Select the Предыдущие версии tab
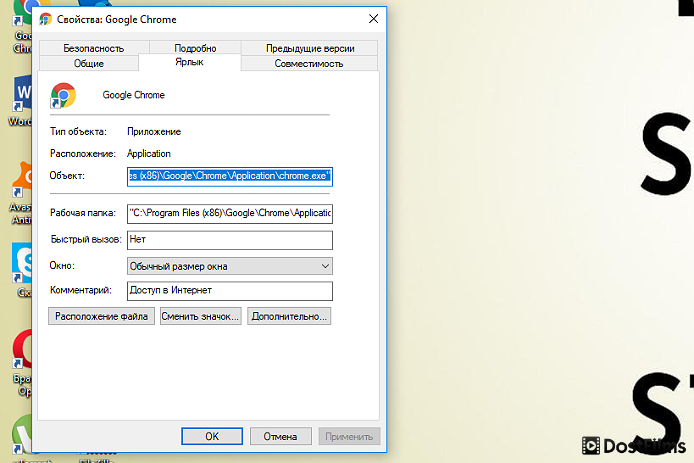 pyautogui.click(x=310, y=48)
